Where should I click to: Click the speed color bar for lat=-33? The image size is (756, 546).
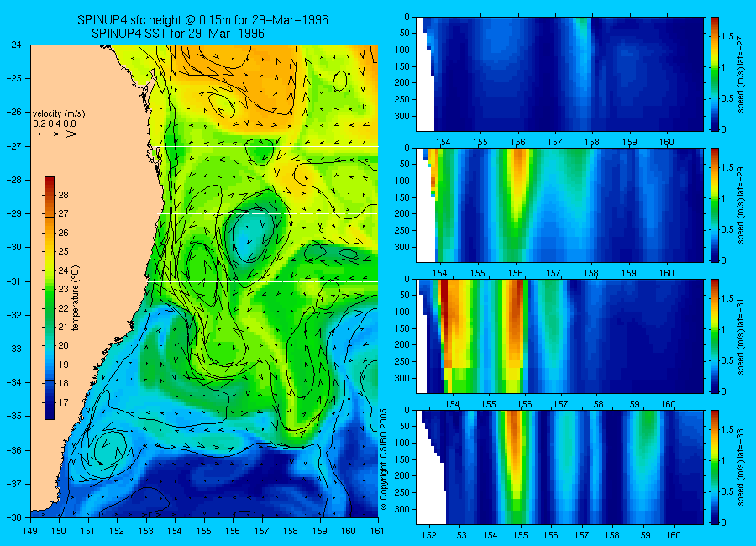coord(714,467)
